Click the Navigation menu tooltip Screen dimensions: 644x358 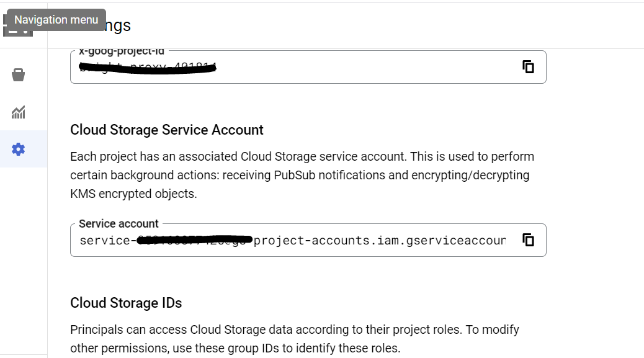click(57, 19)
